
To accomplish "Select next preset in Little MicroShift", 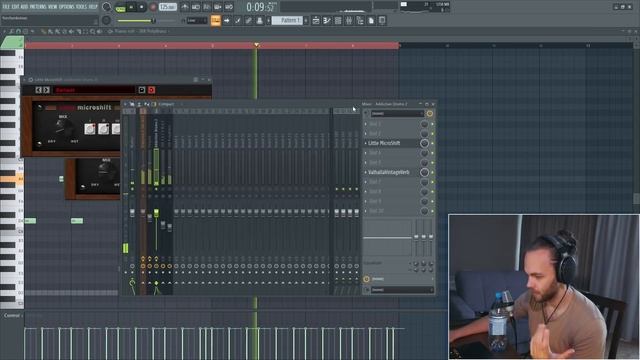I will click(46, 90).
